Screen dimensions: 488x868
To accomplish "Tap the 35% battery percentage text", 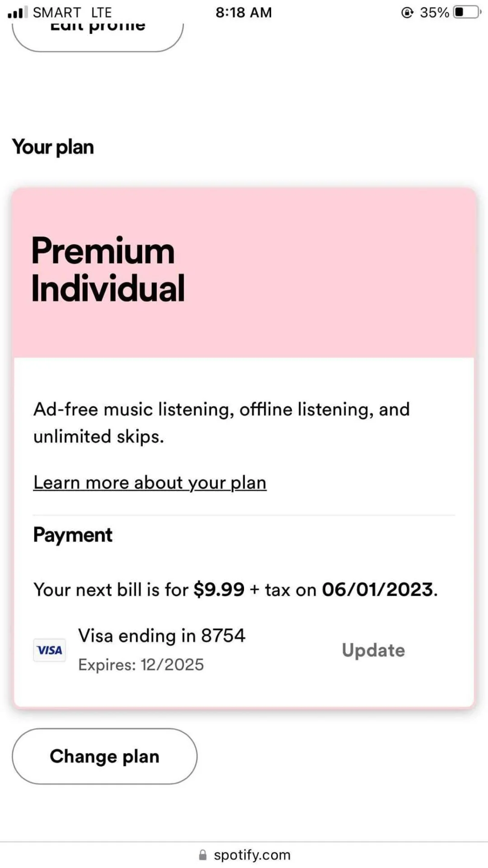I will coord(435,12).
